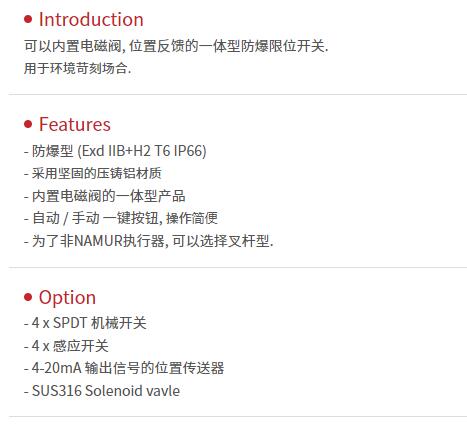This screenshot has width=467, height=424.
Task: Click the divider line above the Option section
Action: click(x=237, y=267)
